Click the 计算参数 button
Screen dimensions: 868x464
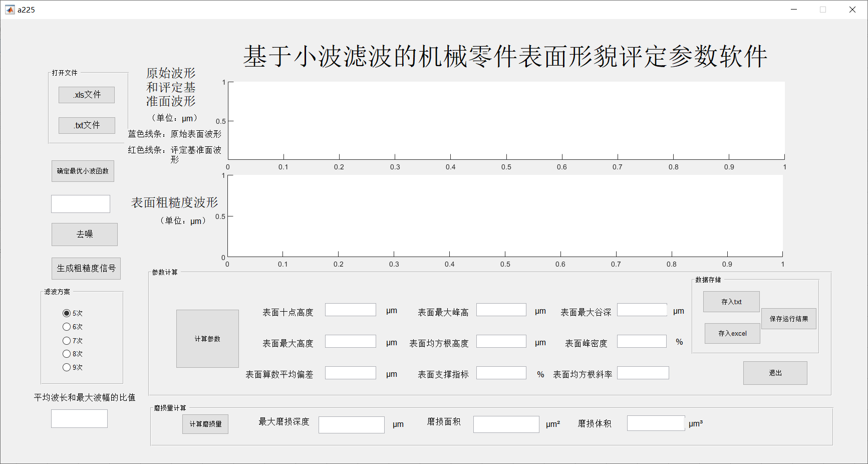207,339
